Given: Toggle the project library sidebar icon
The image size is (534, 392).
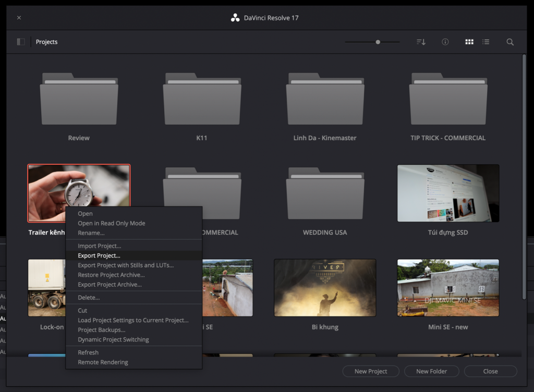Looking at the screenshot, I should (x=21, y=42).
